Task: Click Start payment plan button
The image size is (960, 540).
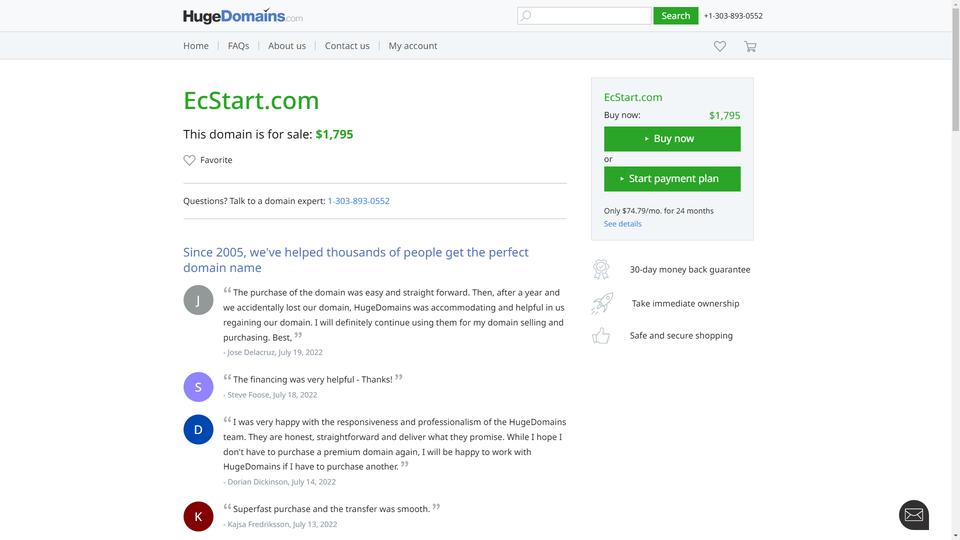Action: pos(672,179)
